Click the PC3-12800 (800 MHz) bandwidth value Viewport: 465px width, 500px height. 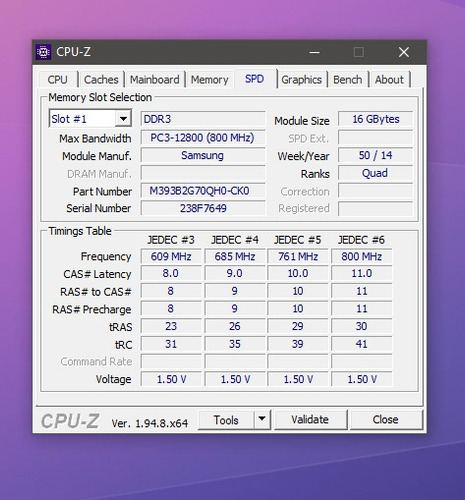coord(203,138)
